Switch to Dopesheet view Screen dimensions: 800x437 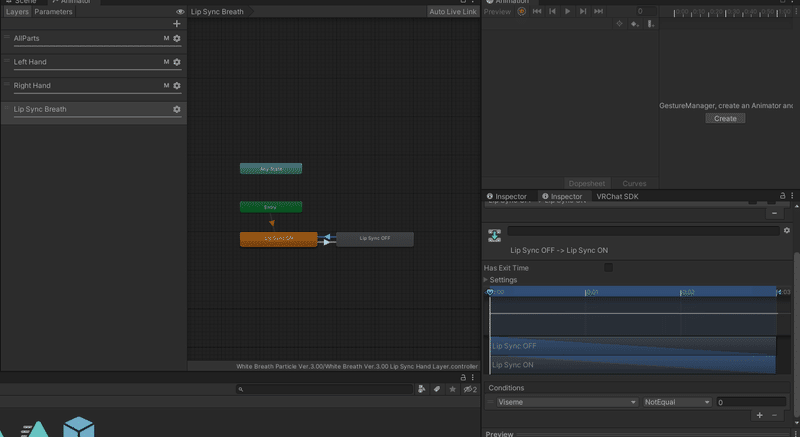587,183
